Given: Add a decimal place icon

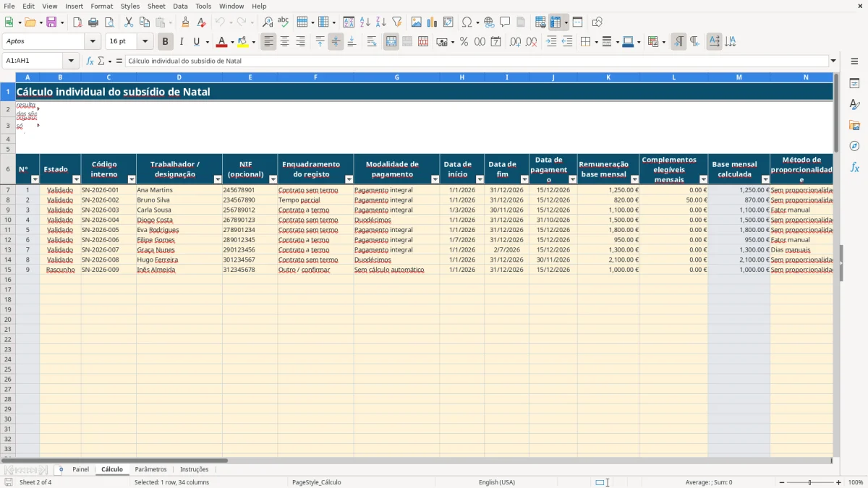Looking at the screenshot, I should click(515, 42).
